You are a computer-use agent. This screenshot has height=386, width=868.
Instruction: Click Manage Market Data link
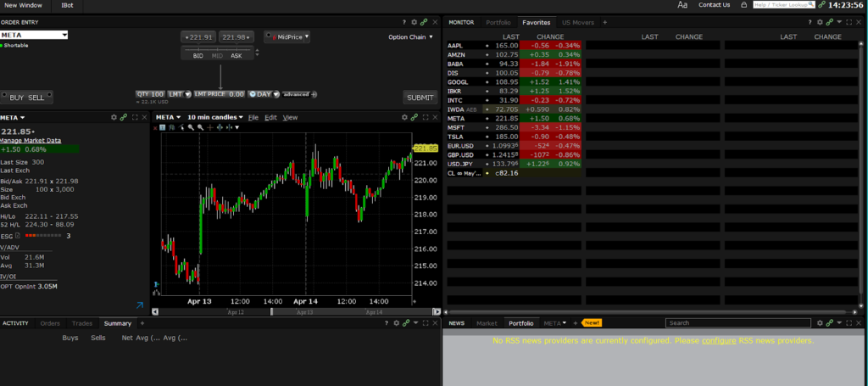31,141
